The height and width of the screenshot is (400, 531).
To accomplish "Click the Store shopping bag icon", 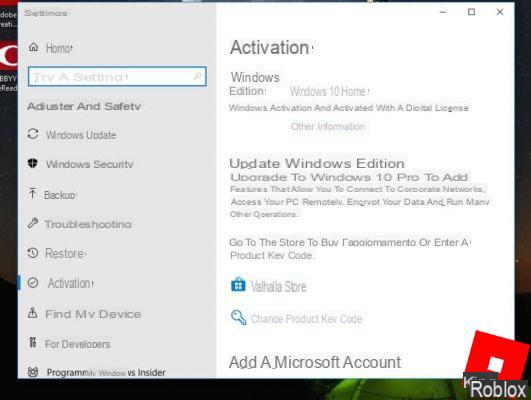I will click(x=238, y=285).
